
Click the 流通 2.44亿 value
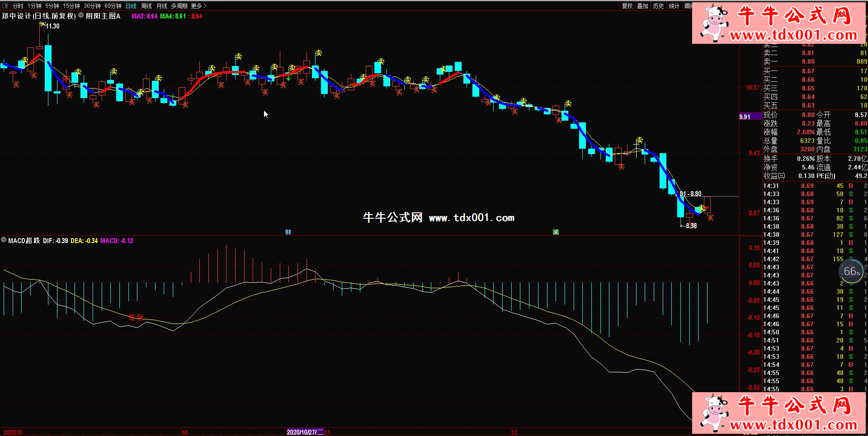click(858, 167)
